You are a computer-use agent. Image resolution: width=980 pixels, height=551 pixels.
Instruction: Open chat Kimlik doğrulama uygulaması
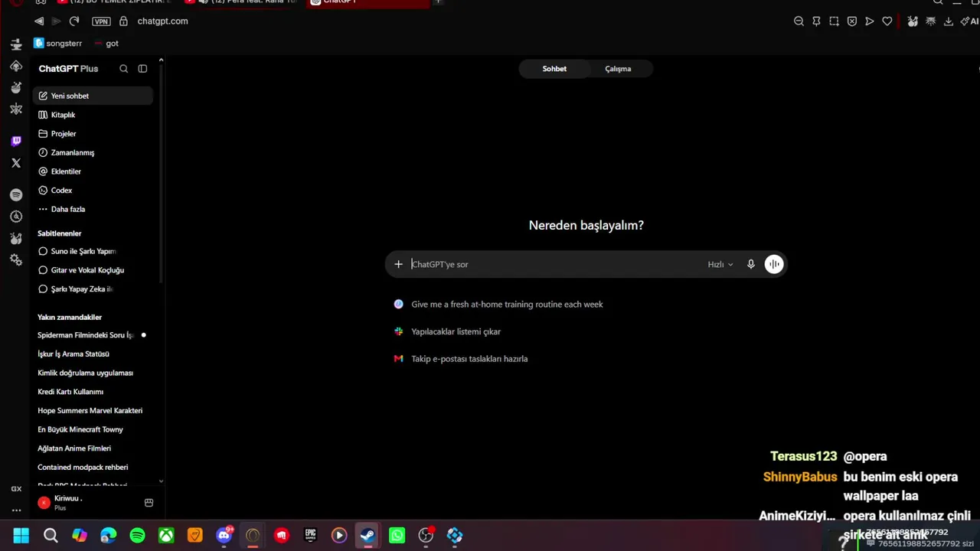pos(93,373)
